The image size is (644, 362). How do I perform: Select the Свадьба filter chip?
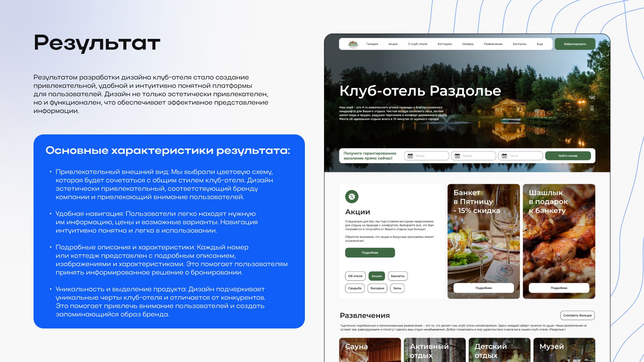click(x=355, y=288)
